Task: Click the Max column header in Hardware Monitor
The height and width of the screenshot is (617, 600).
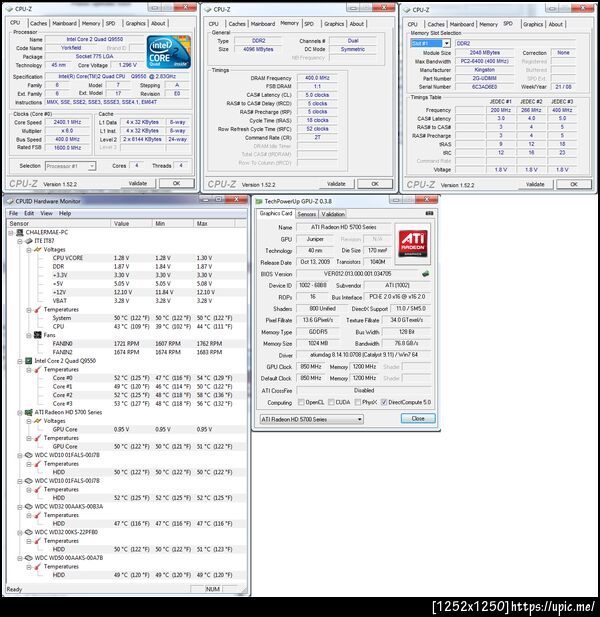Action: point(215,224)
